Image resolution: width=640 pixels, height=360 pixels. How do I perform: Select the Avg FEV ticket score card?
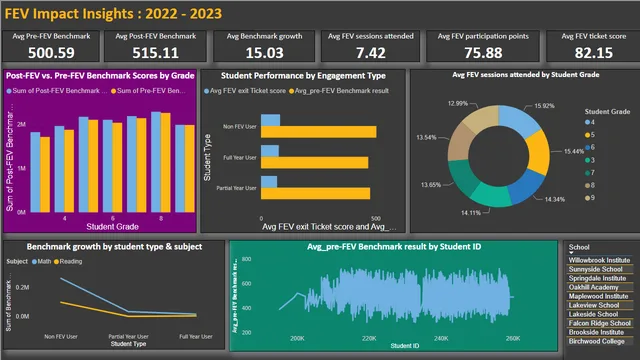coord(593,46)
